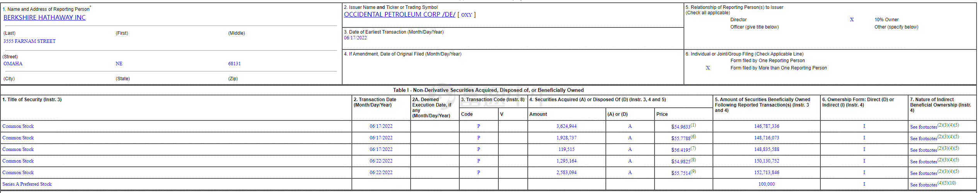This screenshot has width=980, height=193.
Task: Click the A indicator in the 1,928,737 row
Action: point(630,138)
